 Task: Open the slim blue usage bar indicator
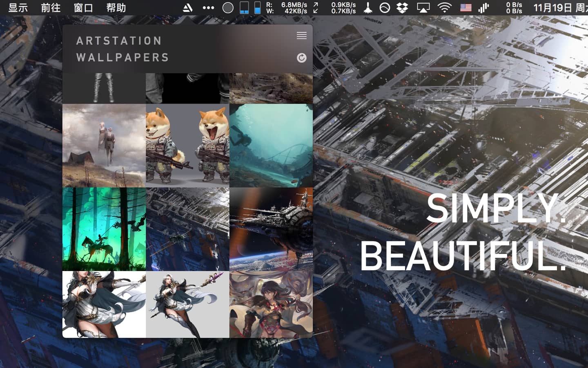[258, 7]
